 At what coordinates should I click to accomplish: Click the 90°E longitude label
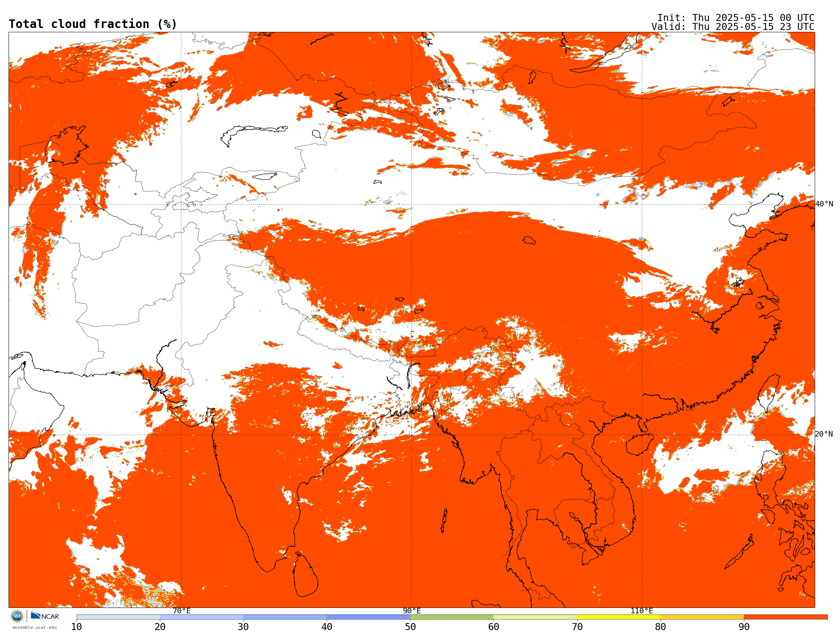[412, 611]
